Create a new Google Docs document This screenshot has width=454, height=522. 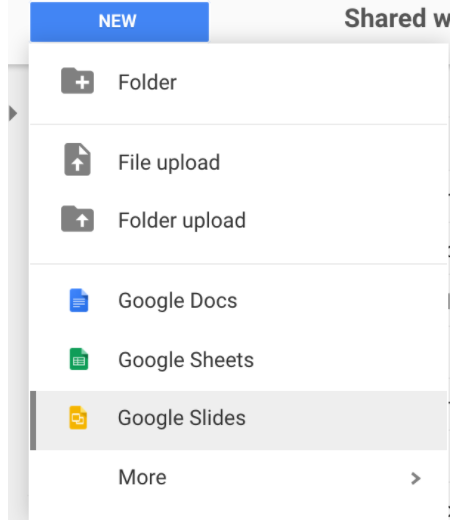pyautogui.click(x=238, y=300)
